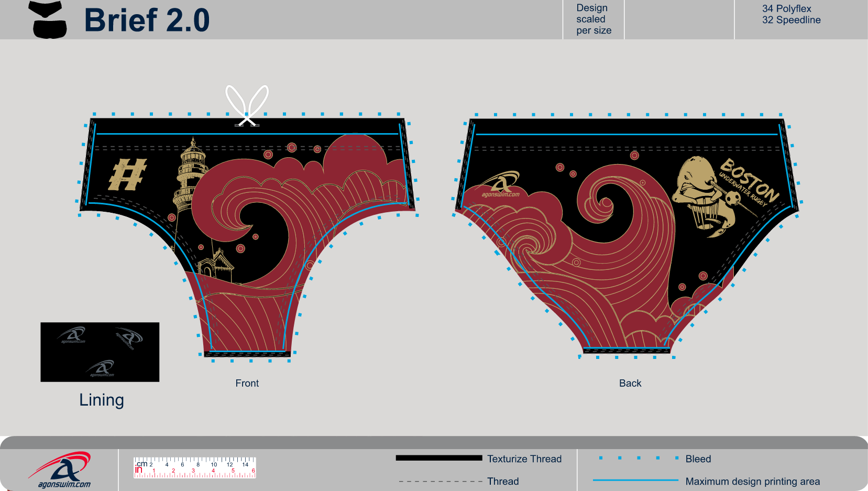Select the Front label
This screenshot has height=491, width=868.
pyautogui.click(x=247, y=383)
